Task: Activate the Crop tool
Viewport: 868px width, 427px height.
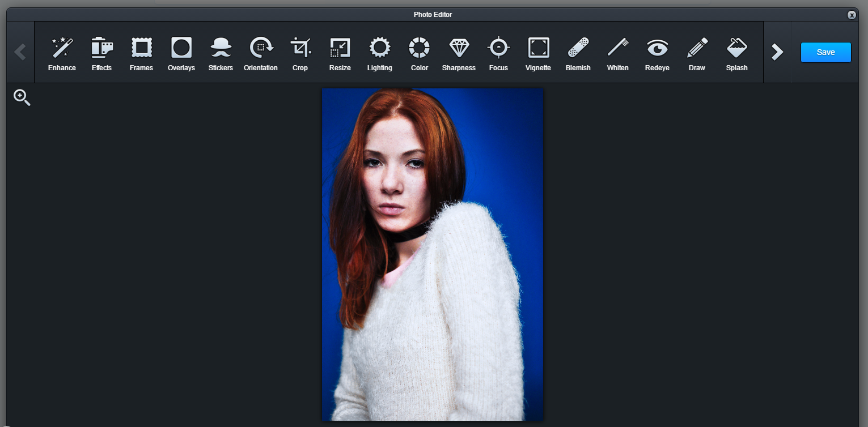Action: coord(300,53)
